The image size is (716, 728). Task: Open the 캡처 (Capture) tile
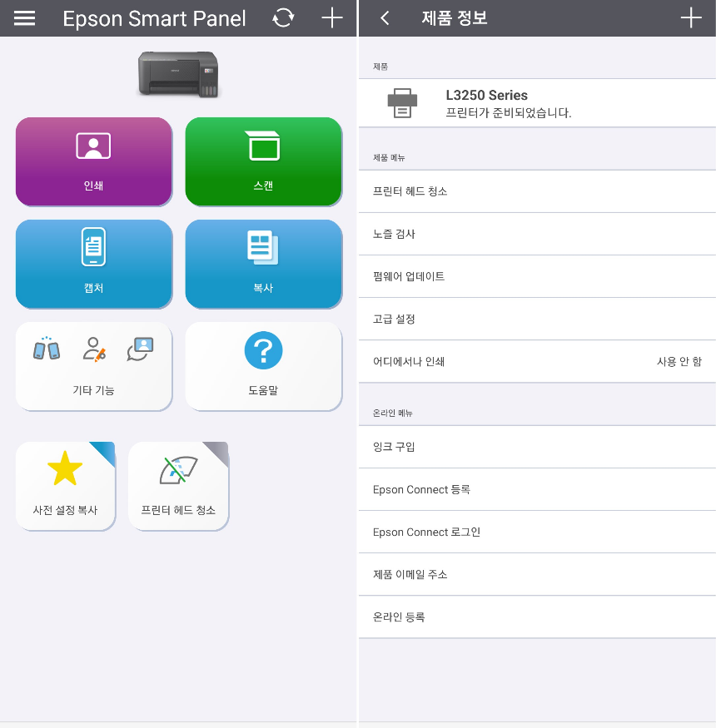click(94, 264)
